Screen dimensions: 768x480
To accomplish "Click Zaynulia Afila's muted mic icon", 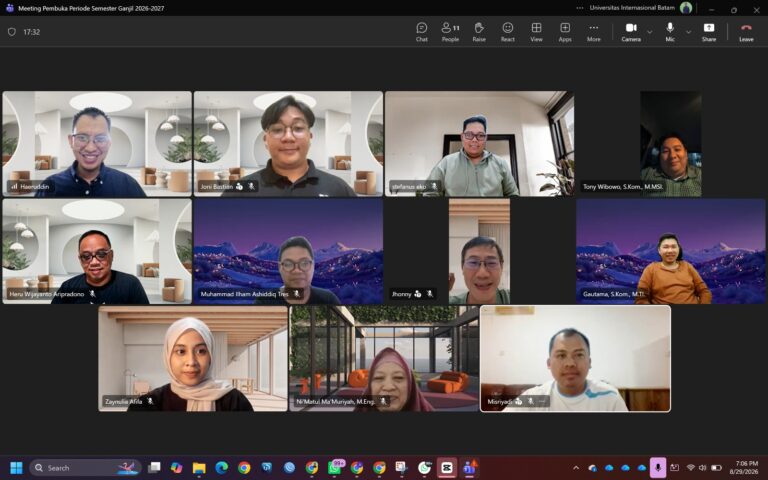I will point(150,401).
